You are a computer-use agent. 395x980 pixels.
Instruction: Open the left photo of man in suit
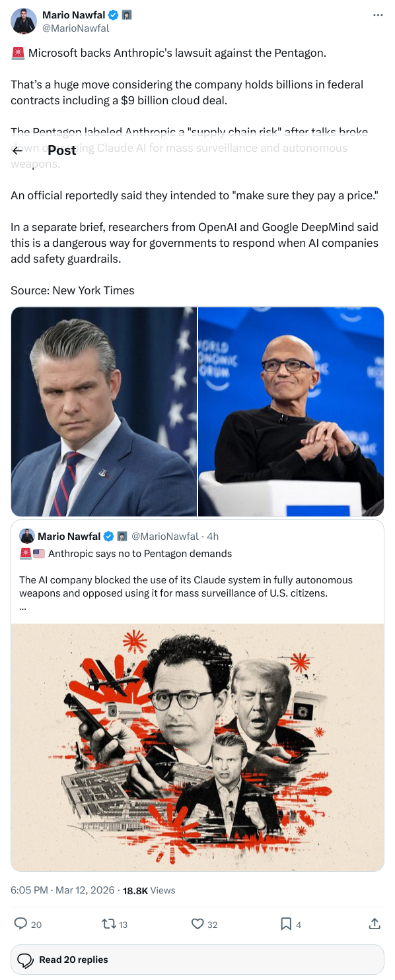[104, 411]
